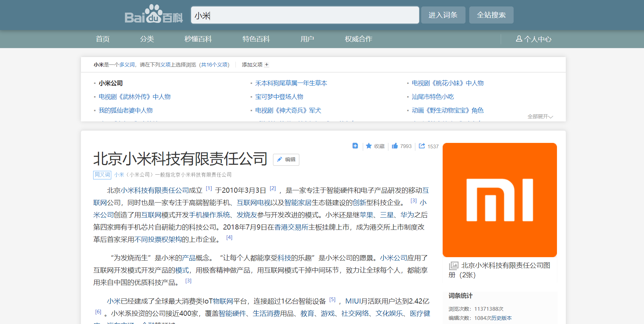Click the 词条统计 heading
644x324 pixels.
click(x=460, y=296)
